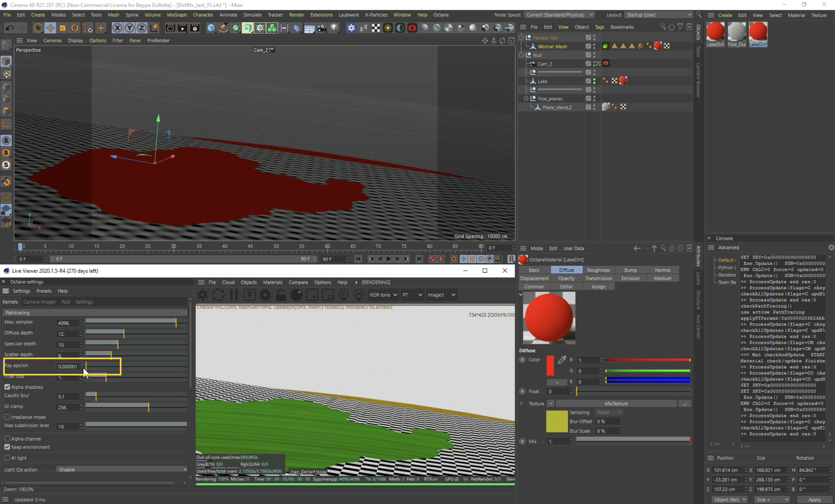This screenshot has height=504, width=835.
Task: Select the Rotate tool in top toolbar
Action: click(x=75, y=28)
